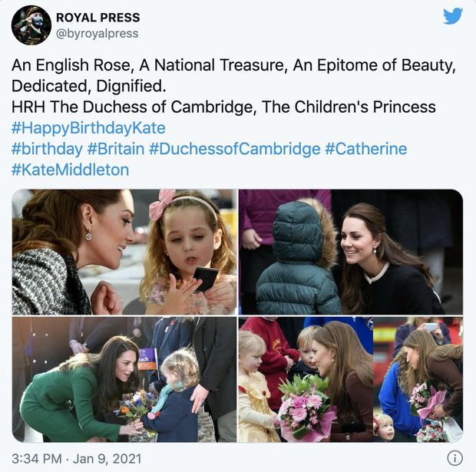Open the #KateMiddleton hashtag
Image resolution: width=476 pixels, height=472 pixels.
click(x=70, y=170)
